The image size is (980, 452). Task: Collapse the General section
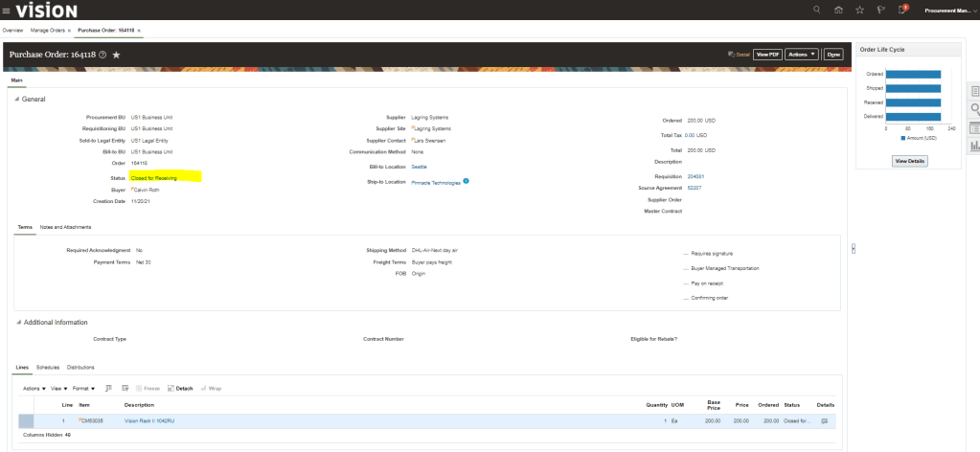pos(17,100)
